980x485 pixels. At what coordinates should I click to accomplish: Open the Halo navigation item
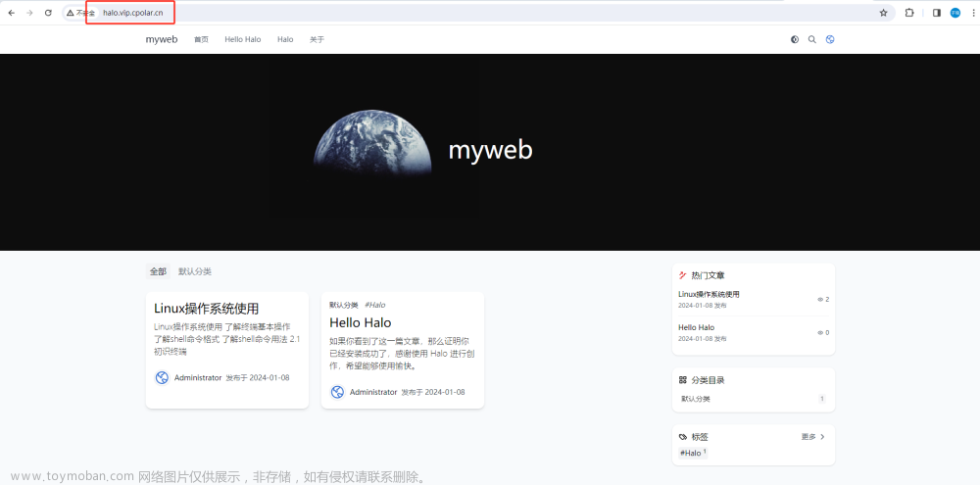285,39
